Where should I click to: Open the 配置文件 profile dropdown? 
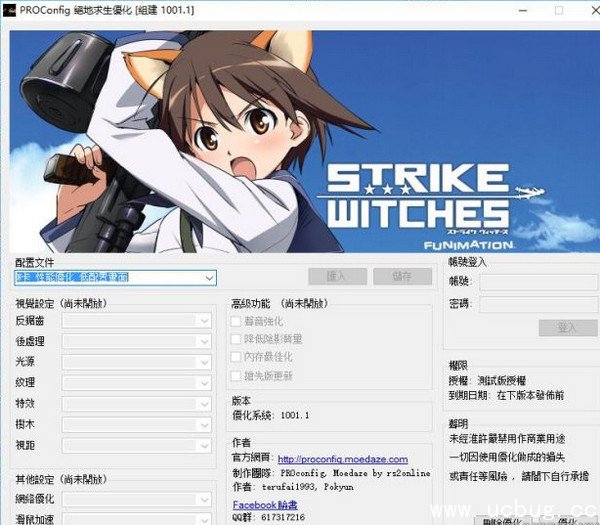(208, 277)
